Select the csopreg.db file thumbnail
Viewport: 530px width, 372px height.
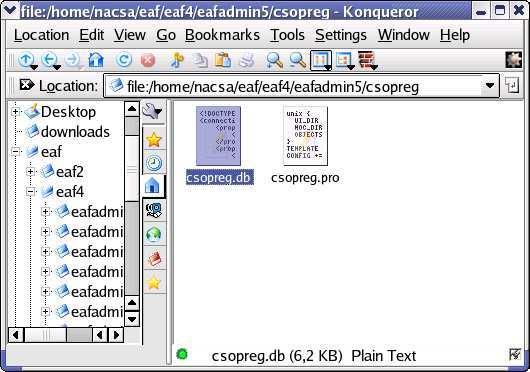click(218, 136)
